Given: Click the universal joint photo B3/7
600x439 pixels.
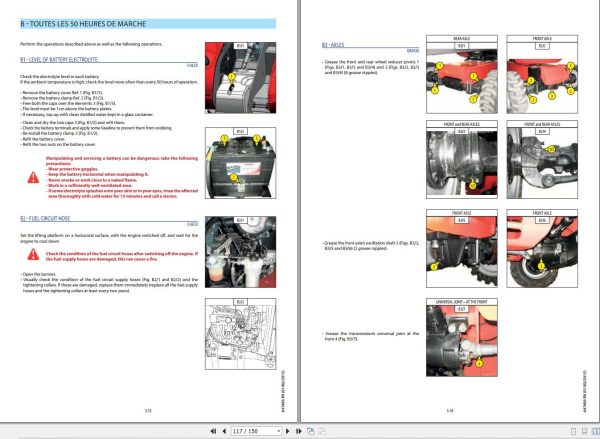Looking at the screenshot, I should [x=462, y=338].
